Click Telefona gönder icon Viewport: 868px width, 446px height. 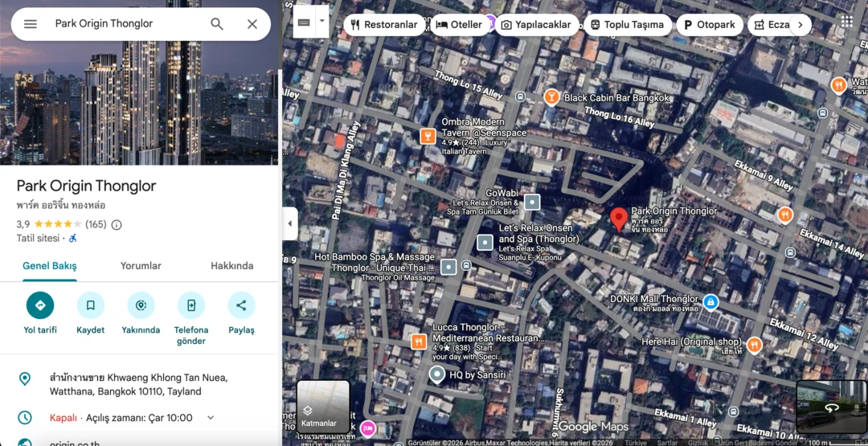191,305
